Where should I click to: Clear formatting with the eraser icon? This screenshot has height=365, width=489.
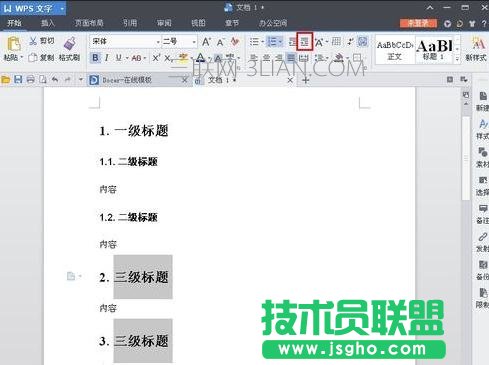click(x=235, y=41)
